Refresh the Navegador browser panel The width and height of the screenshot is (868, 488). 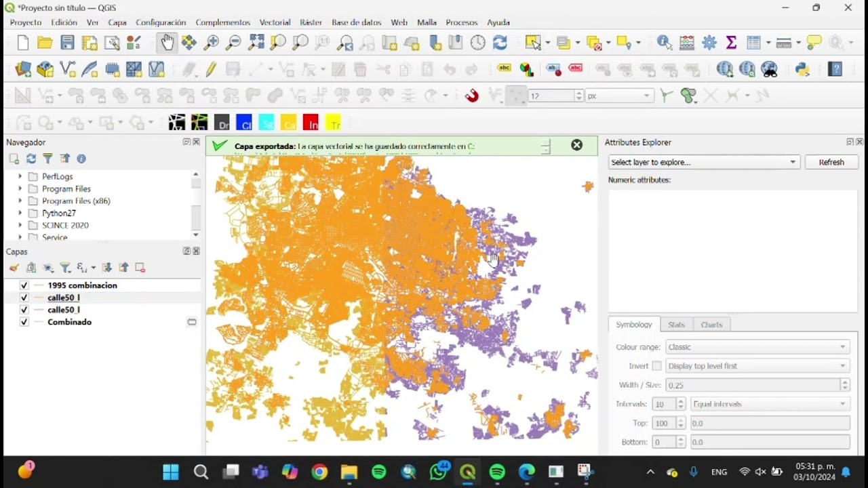coord(31,159)
